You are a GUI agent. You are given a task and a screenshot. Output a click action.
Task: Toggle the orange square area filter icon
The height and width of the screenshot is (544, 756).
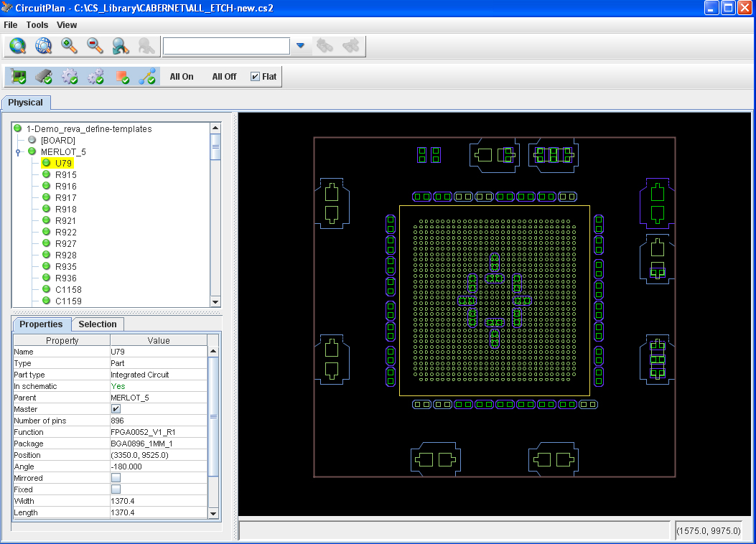121,77
